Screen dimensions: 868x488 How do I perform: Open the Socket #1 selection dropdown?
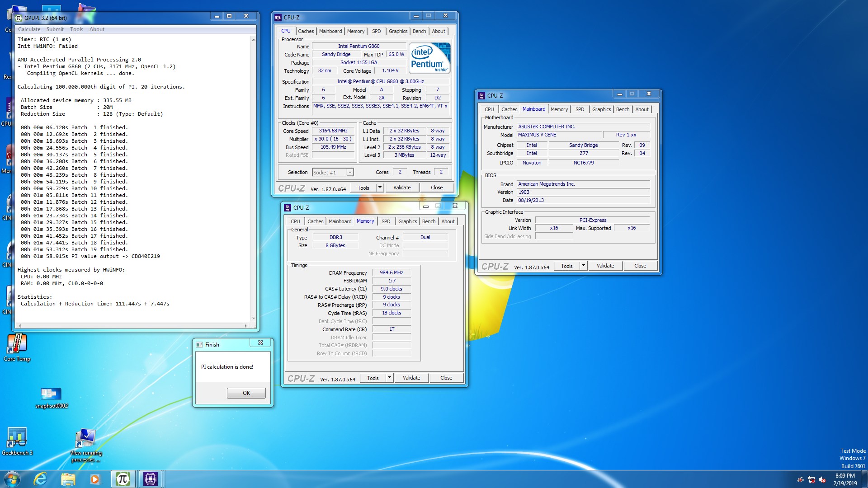click(x=333, y=172)
